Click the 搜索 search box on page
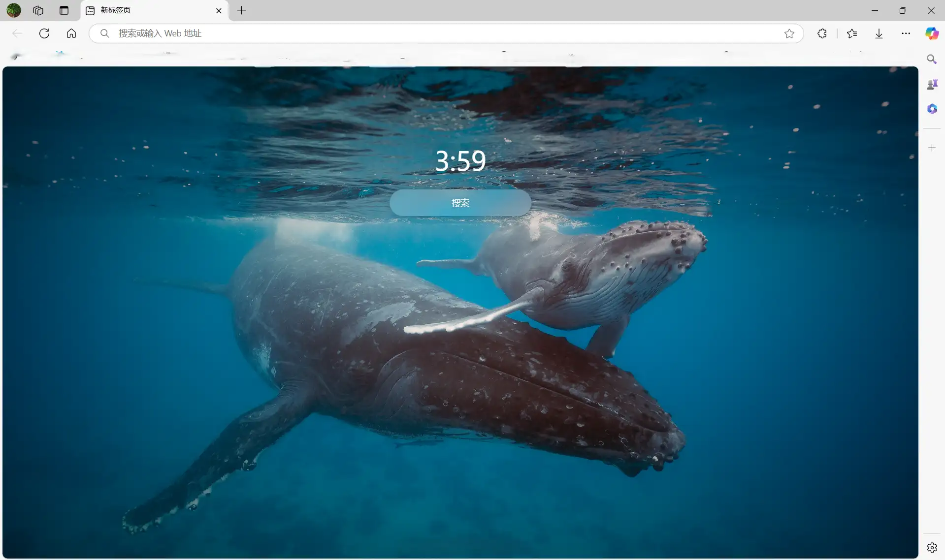 click(x=460, y=203)
